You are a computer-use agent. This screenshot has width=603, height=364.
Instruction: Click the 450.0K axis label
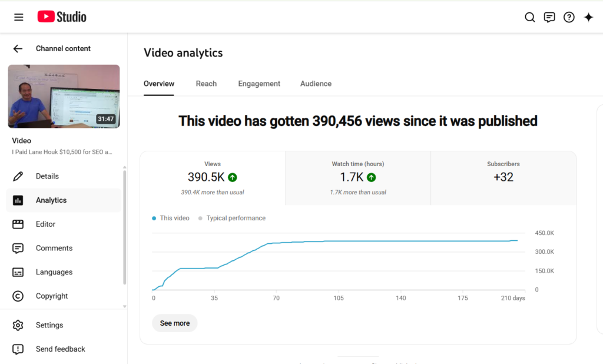tap(545, 233)
